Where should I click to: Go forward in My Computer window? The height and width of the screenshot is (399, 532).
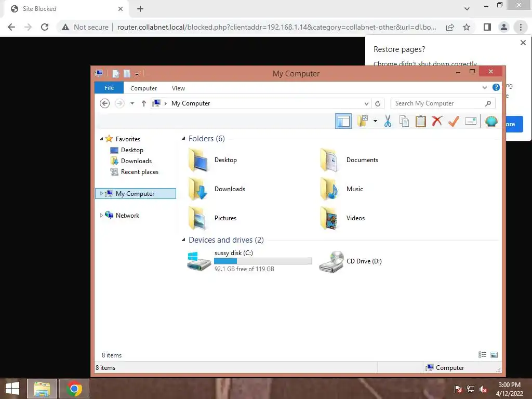click(119, 103)
